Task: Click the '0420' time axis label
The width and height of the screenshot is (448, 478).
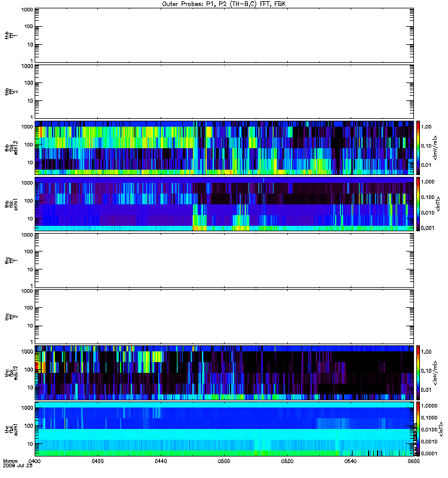Action: click(x=97, y=461)
